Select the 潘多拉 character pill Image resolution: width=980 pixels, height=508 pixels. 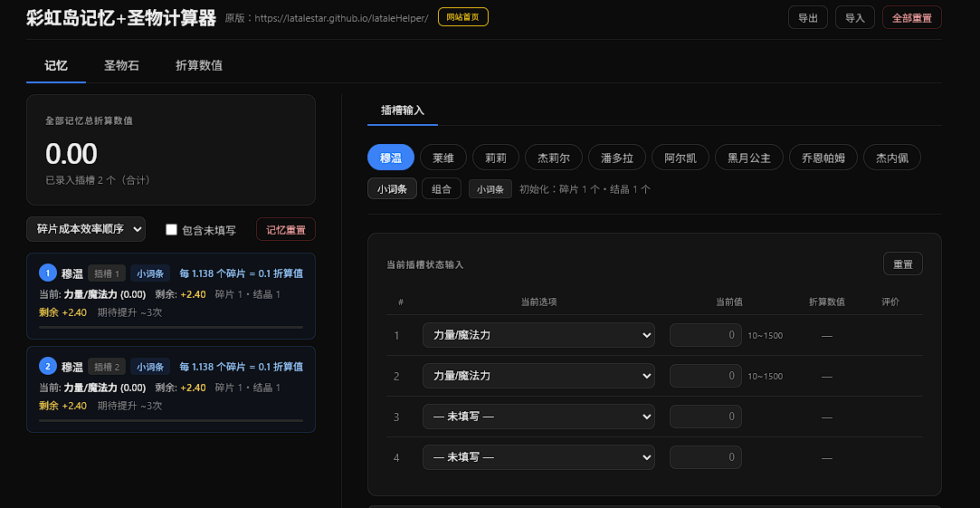(x=617, y=158)
